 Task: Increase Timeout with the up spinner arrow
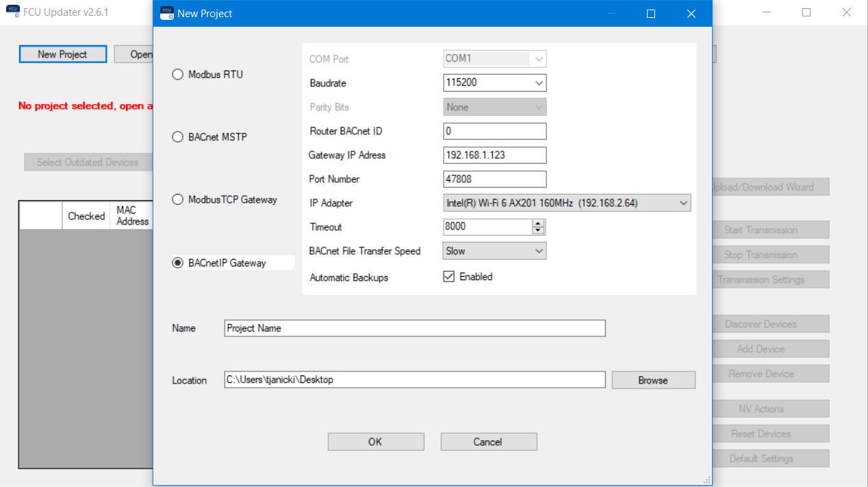pyautogui.click(x=538, y=223)
